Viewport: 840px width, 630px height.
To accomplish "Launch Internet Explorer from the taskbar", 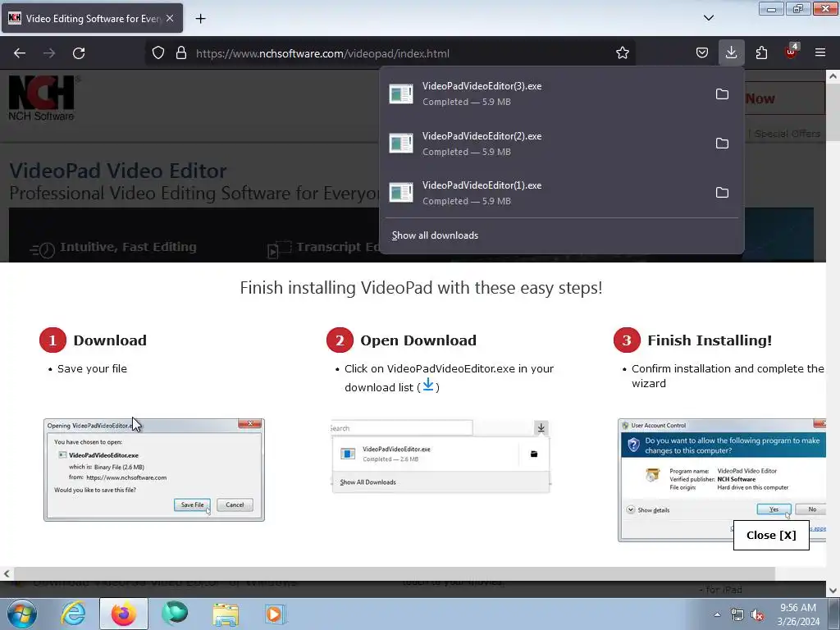I will coord(73,614).
